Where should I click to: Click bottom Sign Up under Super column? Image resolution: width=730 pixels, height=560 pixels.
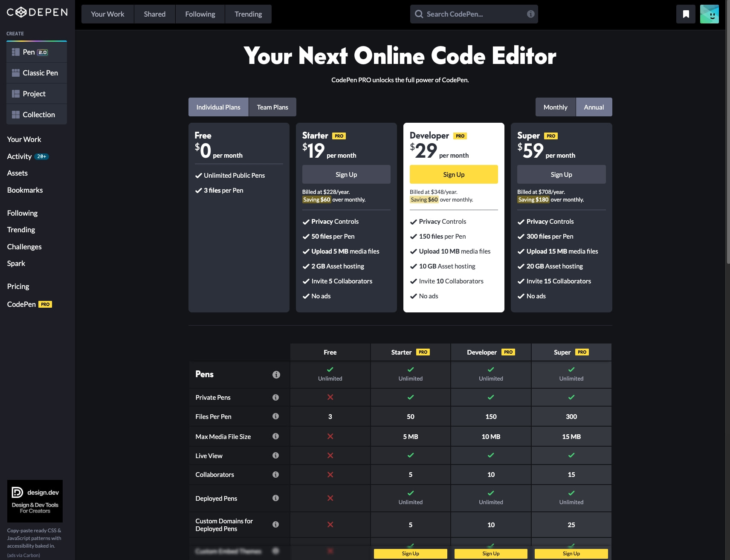tap(571, 554)
